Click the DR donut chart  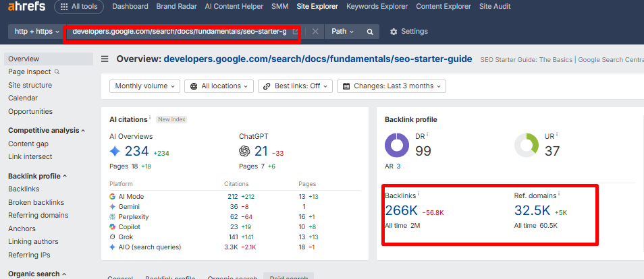(x=397, y=146)
